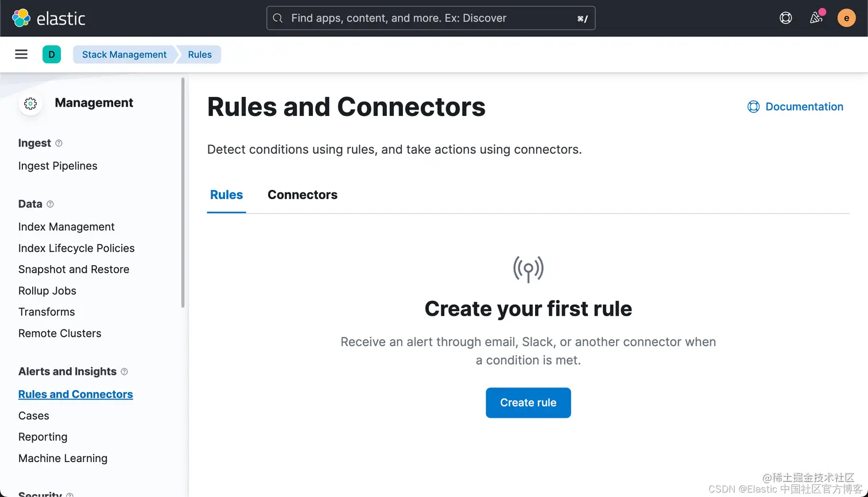Click the 'Create your first rule' heading
This screenshot has width=868, height=497.
(528, 309)
